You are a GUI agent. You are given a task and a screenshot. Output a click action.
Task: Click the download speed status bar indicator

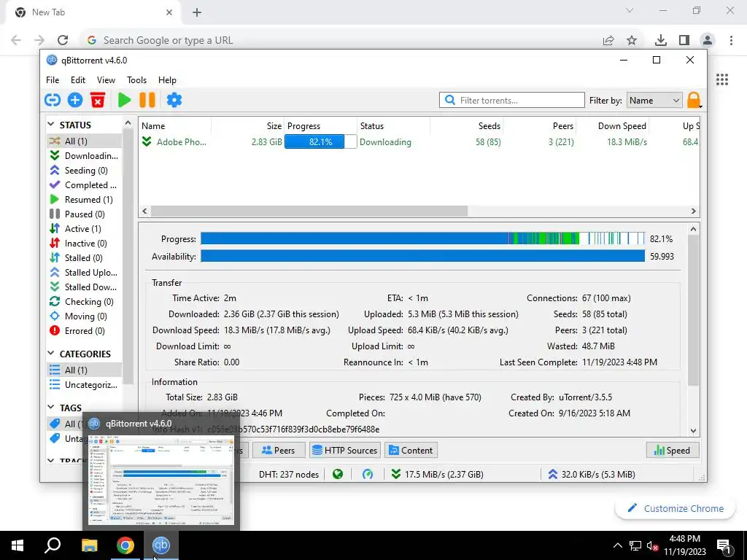click(x=437, y=474)
